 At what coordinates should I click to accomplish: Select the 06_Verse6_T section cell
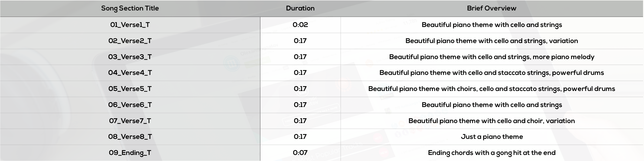tap(130, 105)
